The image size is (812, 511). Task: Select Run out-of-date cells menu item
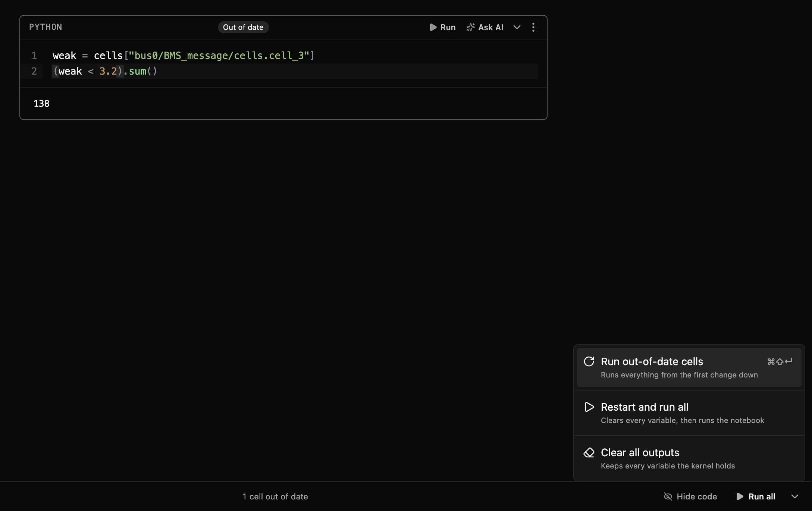point(689,367)
